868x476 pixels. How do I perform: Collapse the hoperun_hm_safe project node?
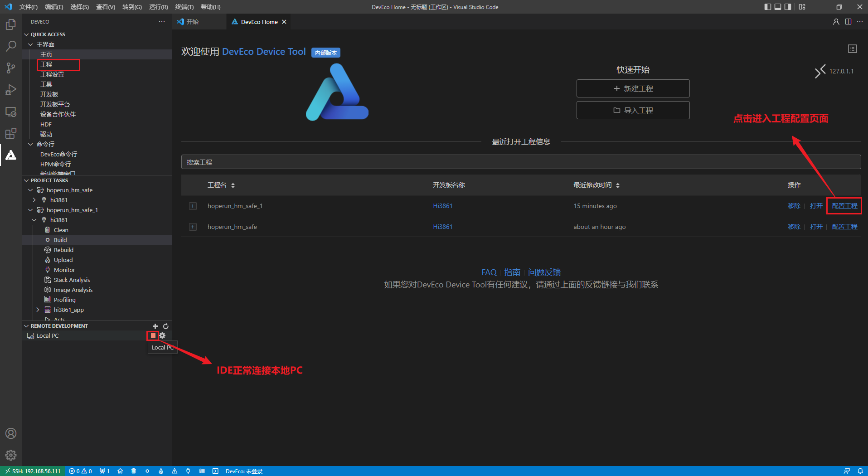(x=30, y=190)
